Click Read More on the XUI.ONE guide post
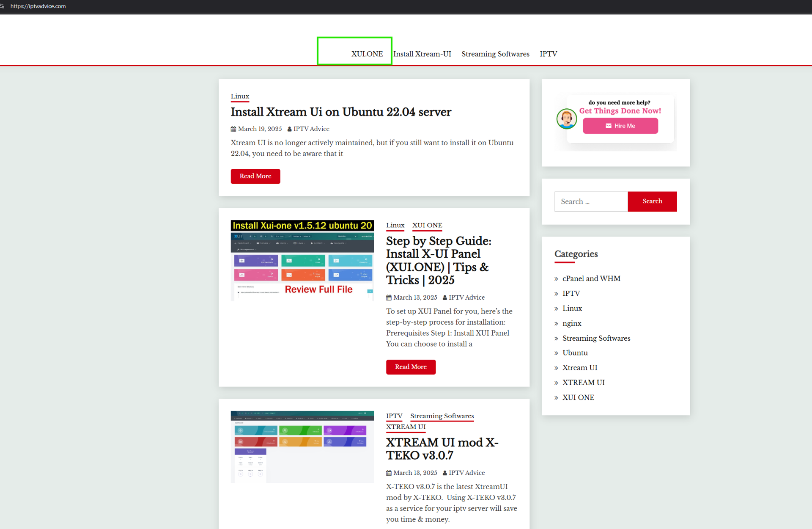 point(411,367)
